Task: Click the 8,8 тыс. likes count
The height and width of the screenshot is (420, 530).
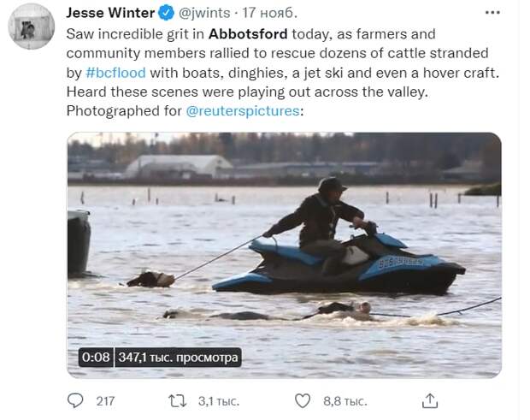Action: (x=344, y=400)
